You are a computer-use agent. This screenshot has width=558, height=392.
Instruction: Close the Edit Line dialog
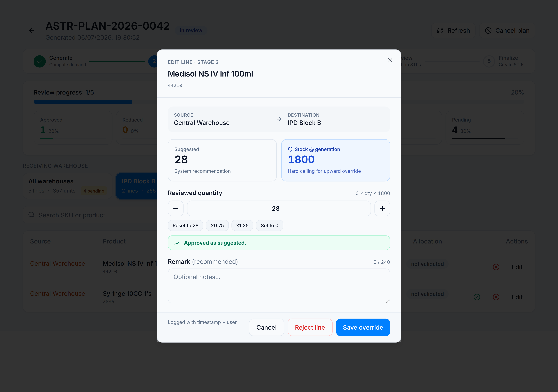pos(390,61)
